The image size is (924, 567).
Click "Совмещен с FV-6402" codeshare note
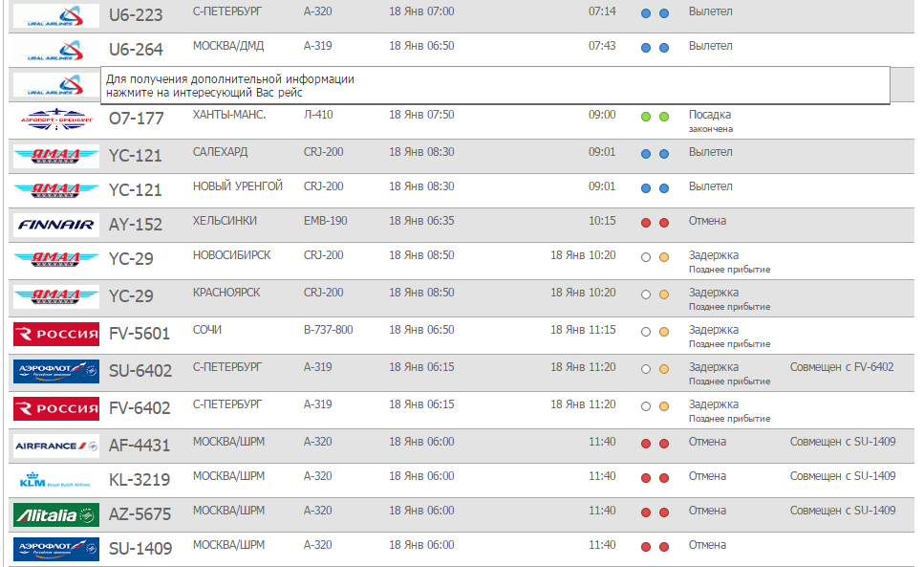(842, 367)
